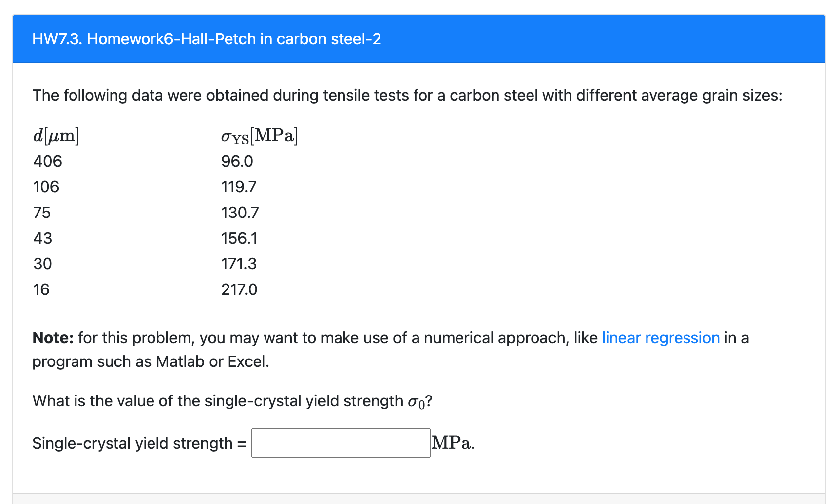Click the value 130.7 in the table
Screen dimensions: 837x504
click(x=239, y=213)
